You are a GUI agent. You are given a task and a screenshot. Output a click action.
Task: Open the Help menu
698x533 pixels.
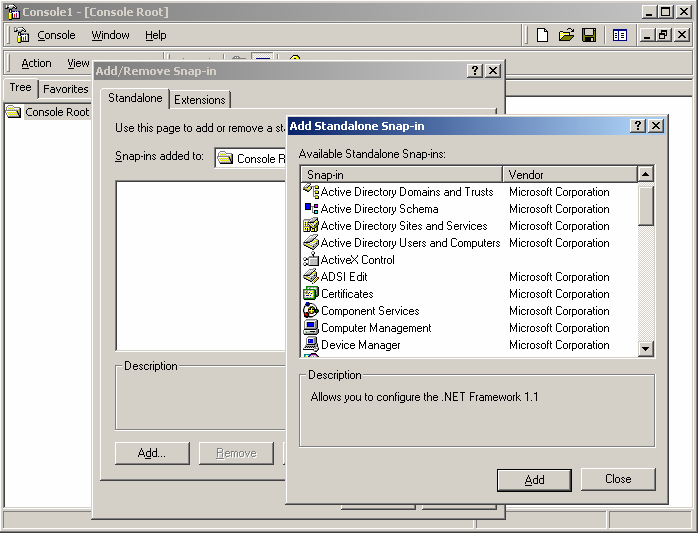156,35
